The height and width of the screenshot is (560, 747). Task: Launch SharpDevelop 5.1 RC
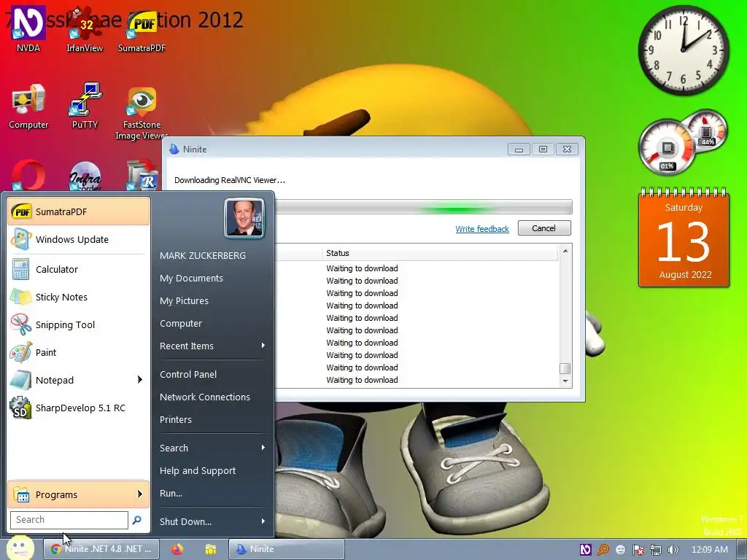[79, 408]
